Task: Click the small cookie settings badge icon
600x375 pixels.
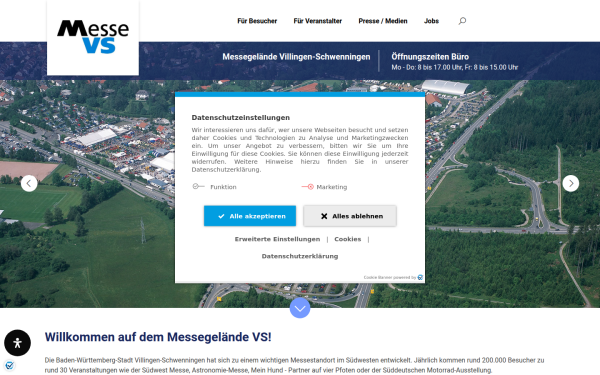Action: [10, 365]
